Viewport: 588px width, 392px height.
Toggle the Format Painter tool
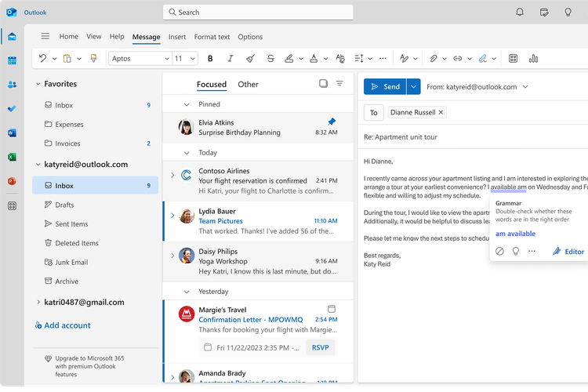point(93,59)
